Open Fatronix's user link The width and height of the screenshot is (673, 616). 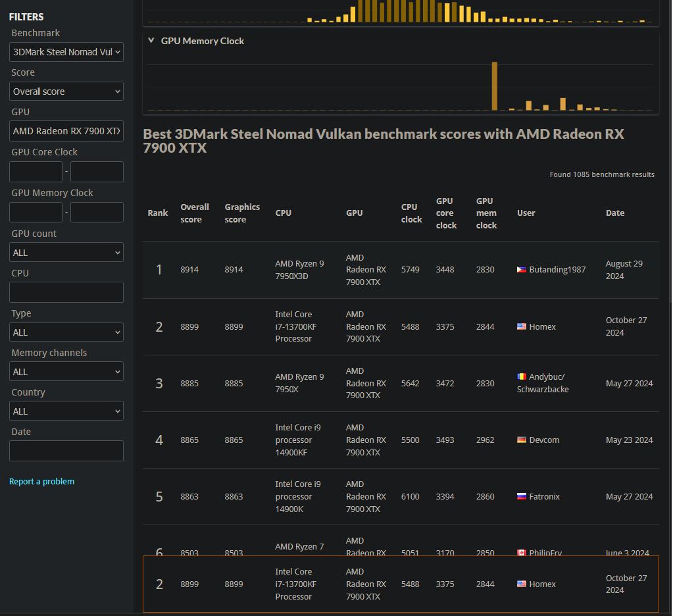pyautogui.click(x=544, y=497)
